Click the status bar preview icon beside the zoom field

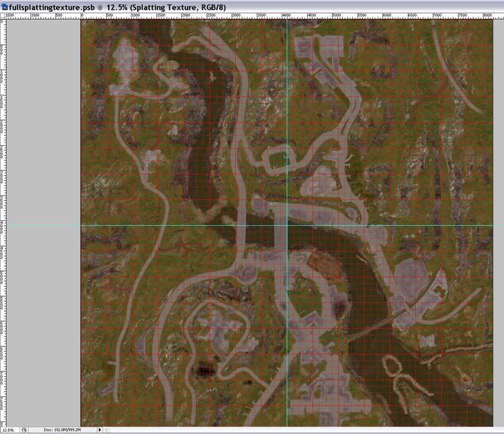pos(24,430)
